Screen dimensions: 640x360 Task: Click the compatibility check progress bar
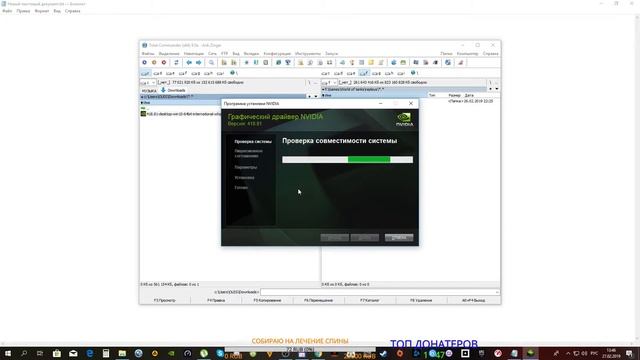pyautogui.click(x=347, y=160)
